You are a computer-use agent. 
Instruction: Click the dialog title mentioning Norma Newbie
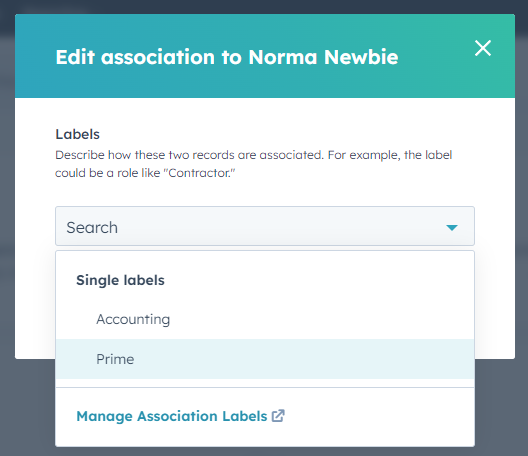click(x=227, y=57)
